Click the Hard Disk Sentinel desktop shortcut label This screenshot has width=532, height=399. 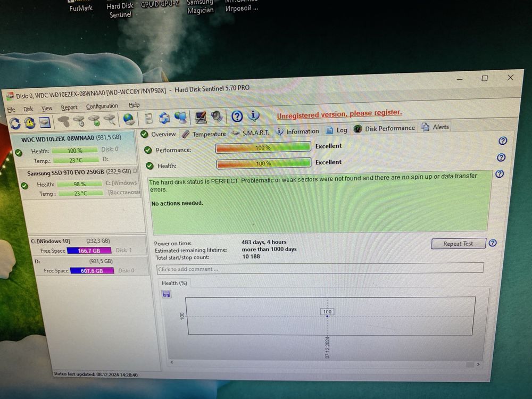point(120,10)
